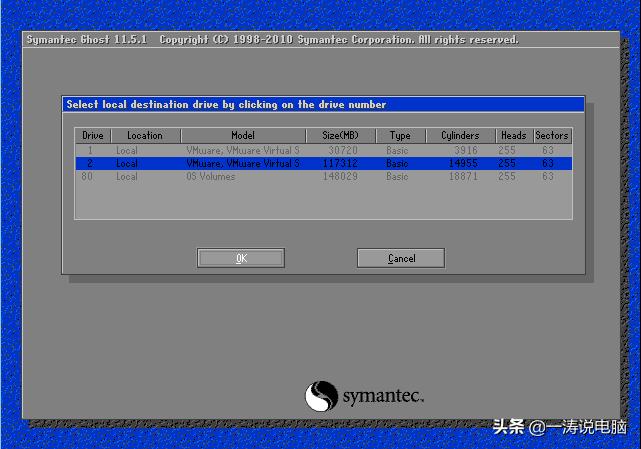Viewport: 641px width, 449px height.
Task: Click the Model column header
Action: coord(243,135)
